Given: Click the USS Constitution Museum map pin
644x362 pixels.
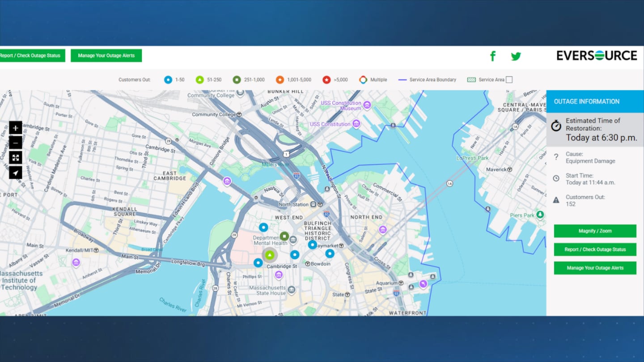Looking at the screenshot, I should tap(367, 105).
